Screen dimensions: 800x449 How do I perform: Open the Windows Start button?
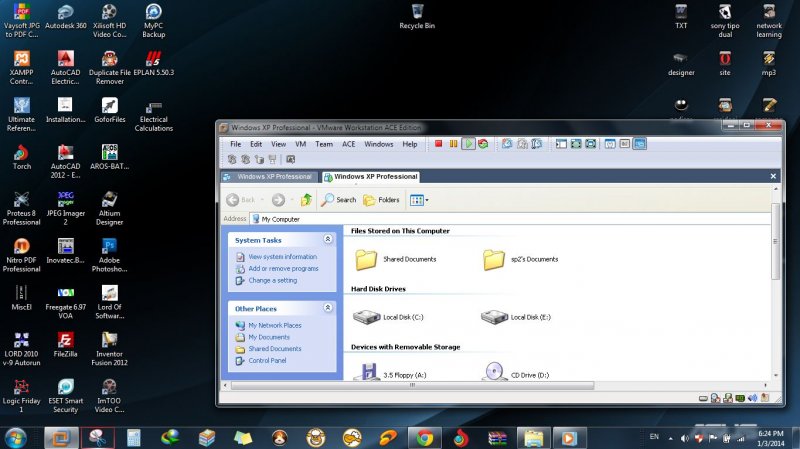(x=15, y=438)
